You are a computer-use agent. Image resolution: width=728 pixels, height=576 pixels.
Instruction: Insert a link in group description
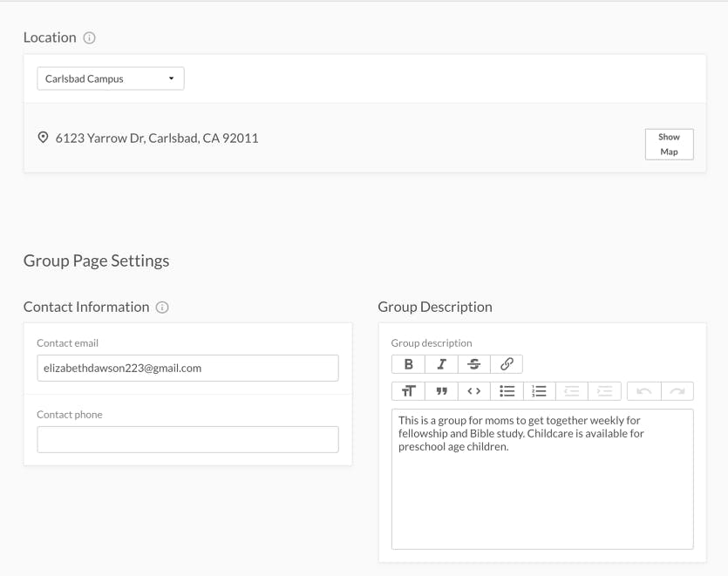(507, 364)
